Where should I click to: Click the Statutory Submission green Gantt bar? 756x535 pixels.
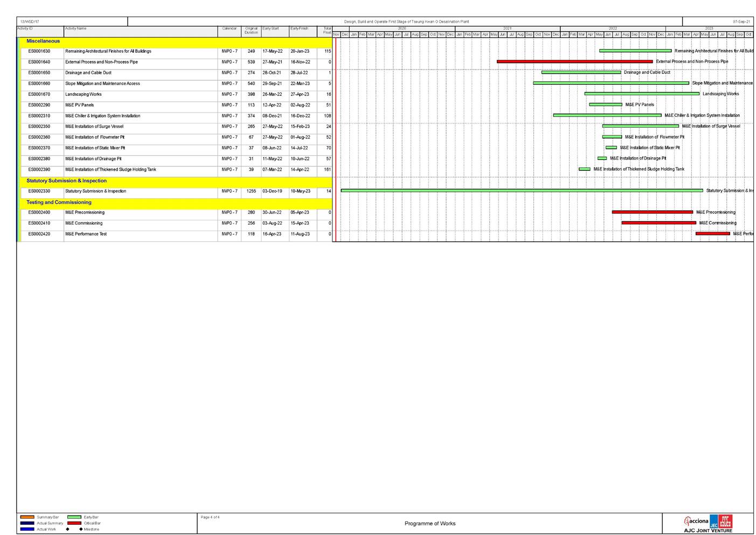pyautogui.click(x=522, y=190)
